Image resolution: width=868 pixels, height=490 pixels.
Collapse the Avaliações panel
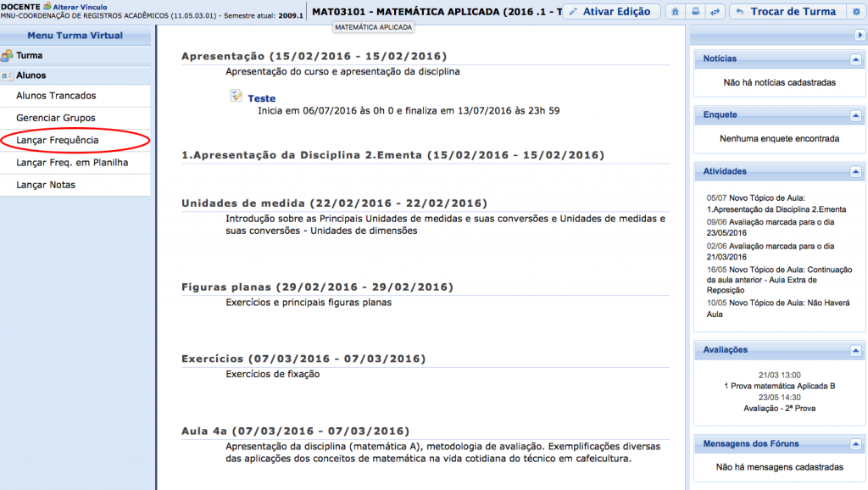click(854, 350)
